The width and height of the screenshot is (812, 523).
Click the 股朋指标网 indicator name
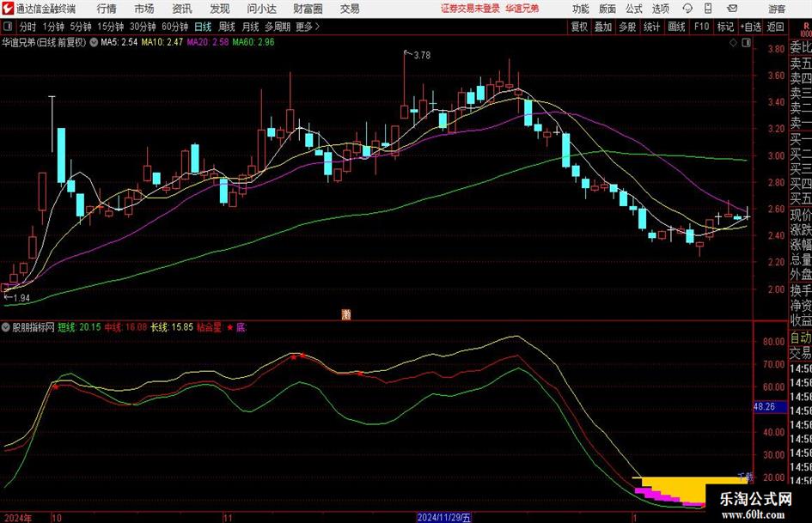coord(34,327)
